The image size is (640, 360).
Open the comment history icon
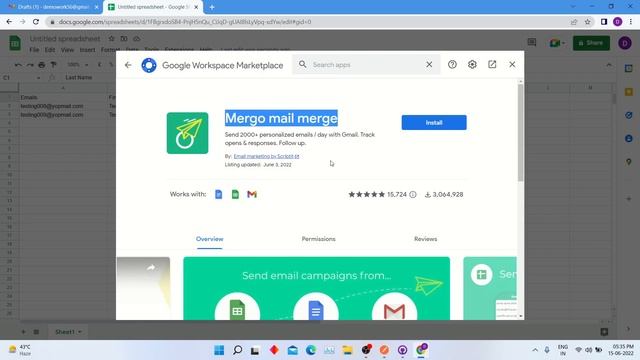(x=532, y=42)
